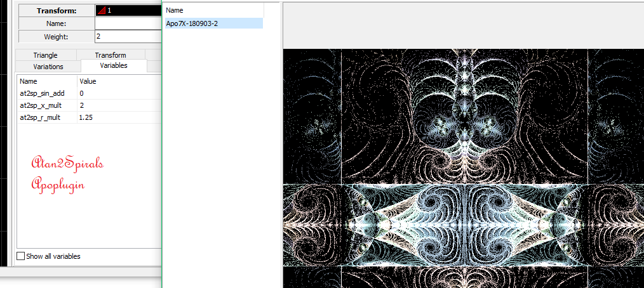The width and height of the screenshot is (644, 288).
Task: Click the Name header of flame list
Action: pos(213,10)
